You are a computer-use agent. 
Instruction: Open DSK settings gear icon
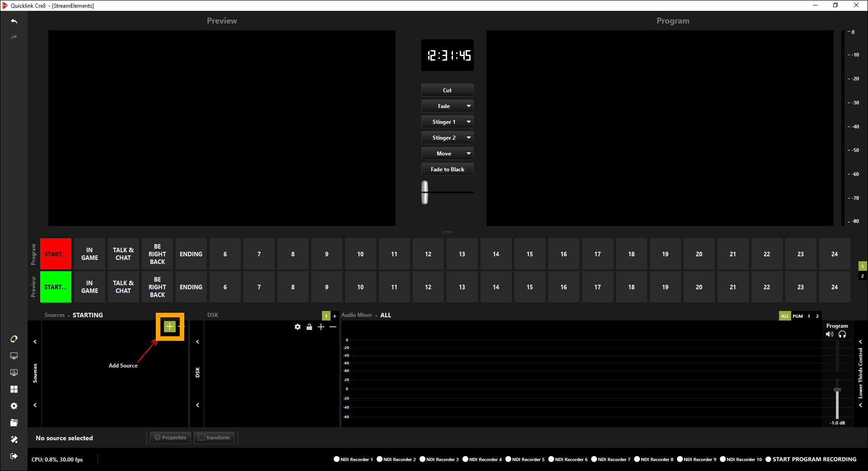[298, 327]
